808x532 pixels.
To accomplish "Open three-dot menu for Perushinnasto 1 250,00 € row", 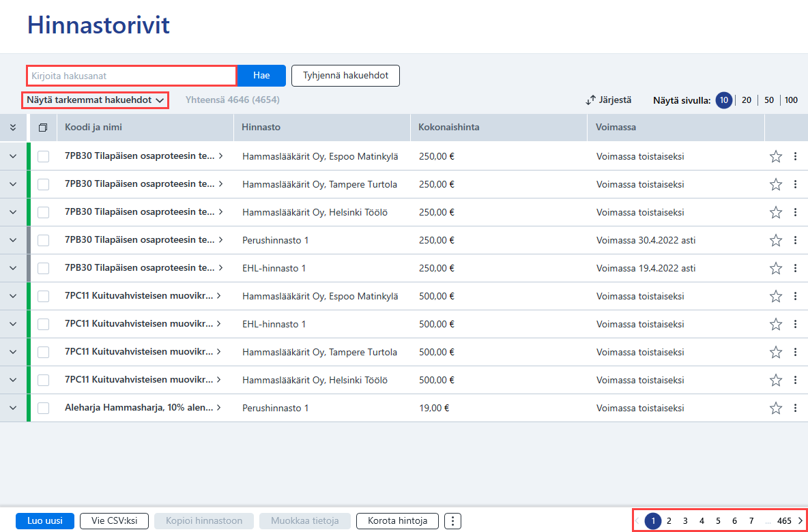I will tap(795, 240).
